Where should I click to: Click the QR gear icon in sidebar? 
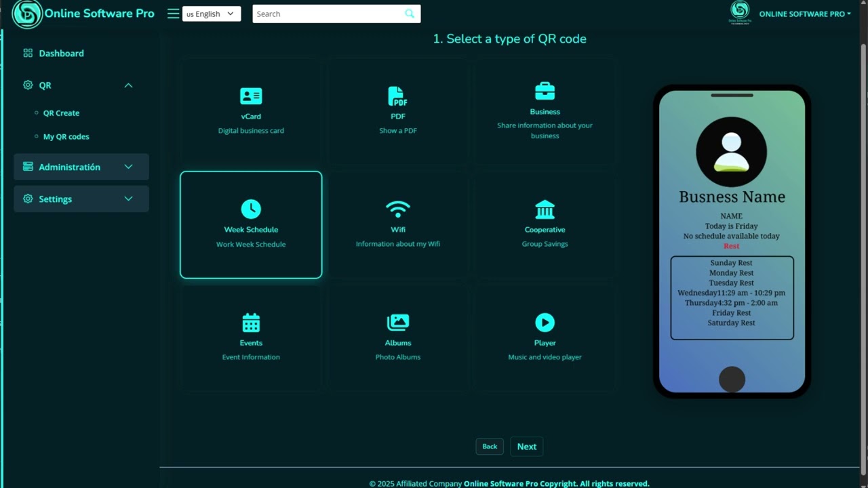point(28,85)
